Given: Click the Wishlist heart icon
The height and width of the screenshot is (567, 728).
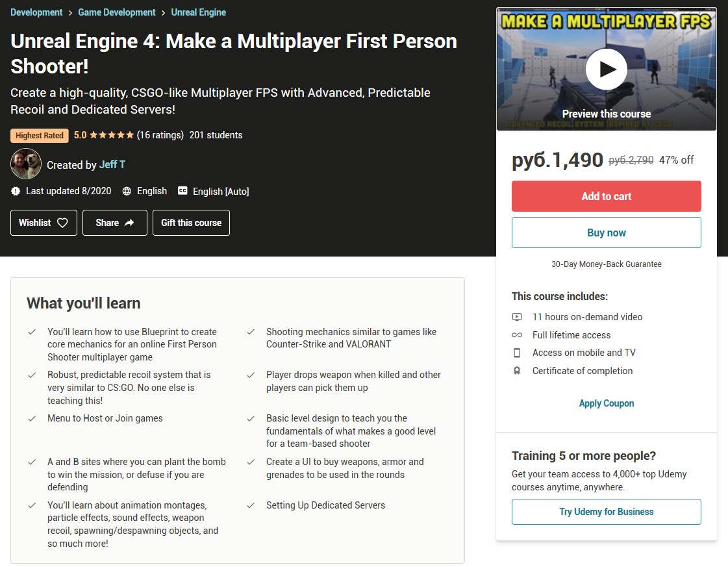Looking at the screenshot, I should (62, 223).
